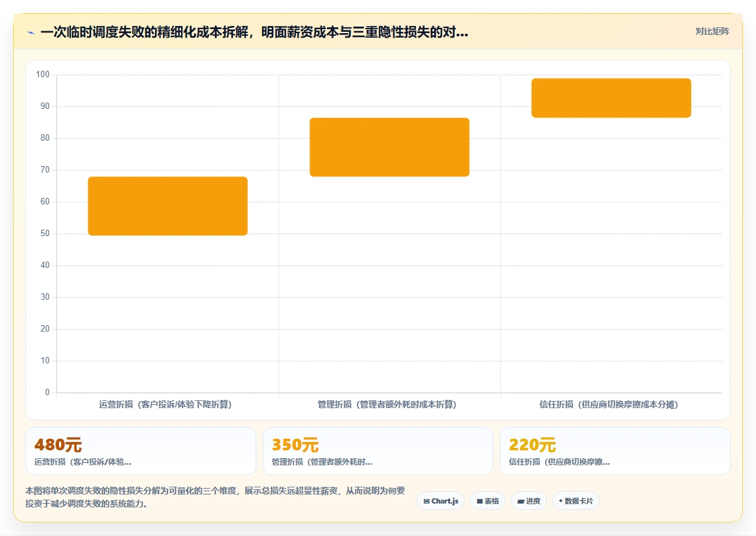
Task: Click the 进度 tag chip
Action: (x=529, y=501)
